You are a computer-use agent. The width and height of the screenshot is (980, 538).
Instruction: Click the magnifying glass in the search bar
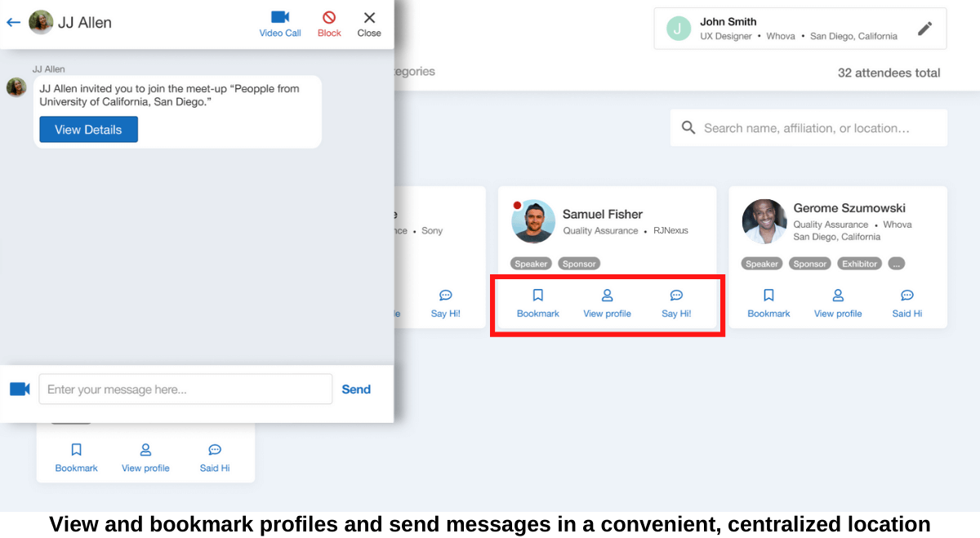click(x=688, y=127)
